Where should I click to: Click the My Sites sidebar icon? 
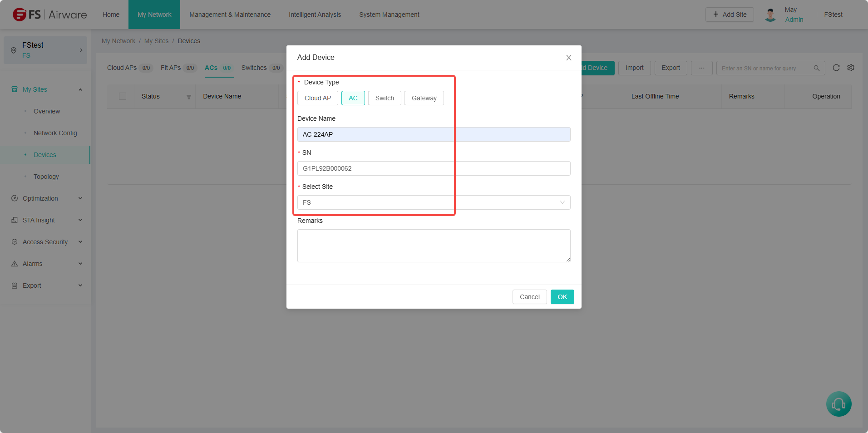15,89
